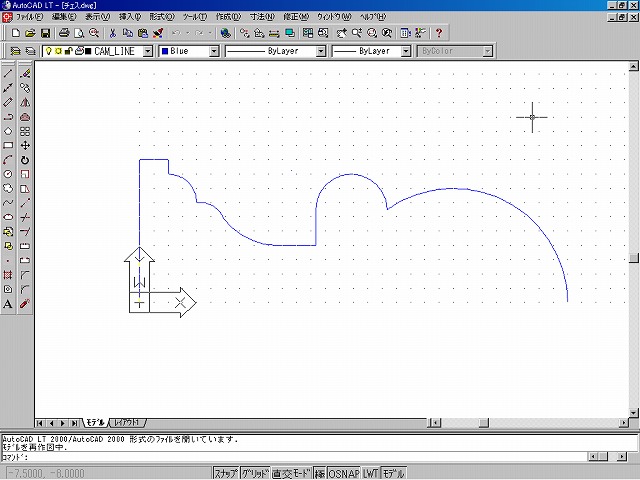The width and height of the screenshot is (640, 480).
Task: Toggle スナップ (Snap) mode in status bar
Action: (226, 473)
